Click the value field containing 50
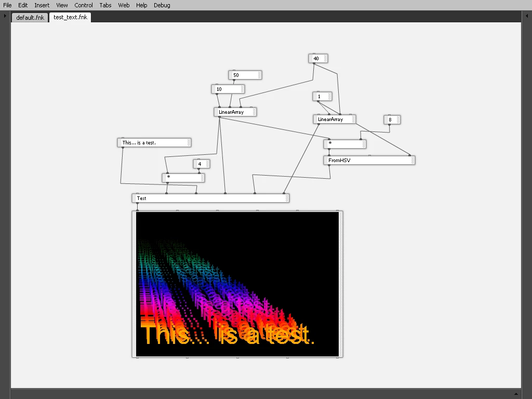This screenshot has width=532, height=399. (x=245, y=75)
